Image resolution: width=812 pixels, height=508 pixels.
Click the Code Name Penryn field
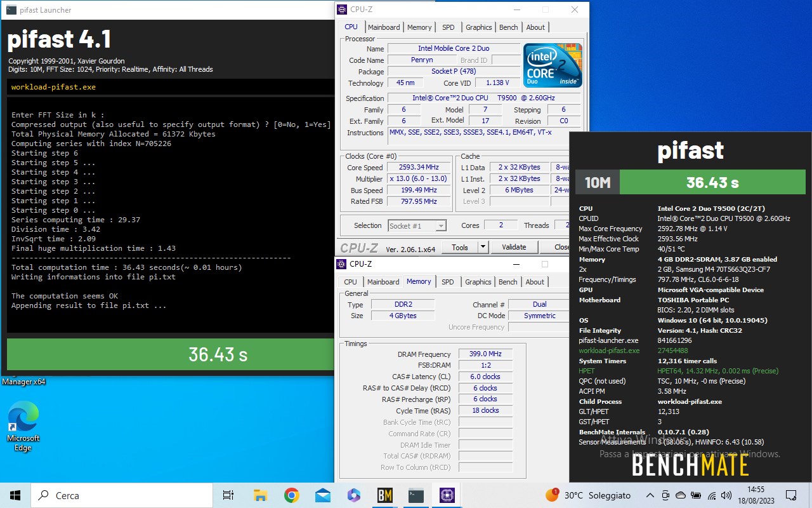coord(422,60)
